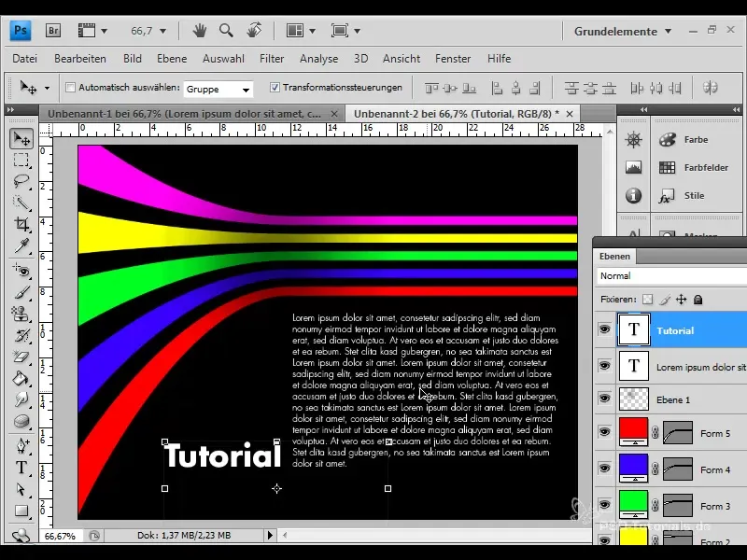Select the Clone Stamp tool
This screenshot has height=560, width=747.
21,314
